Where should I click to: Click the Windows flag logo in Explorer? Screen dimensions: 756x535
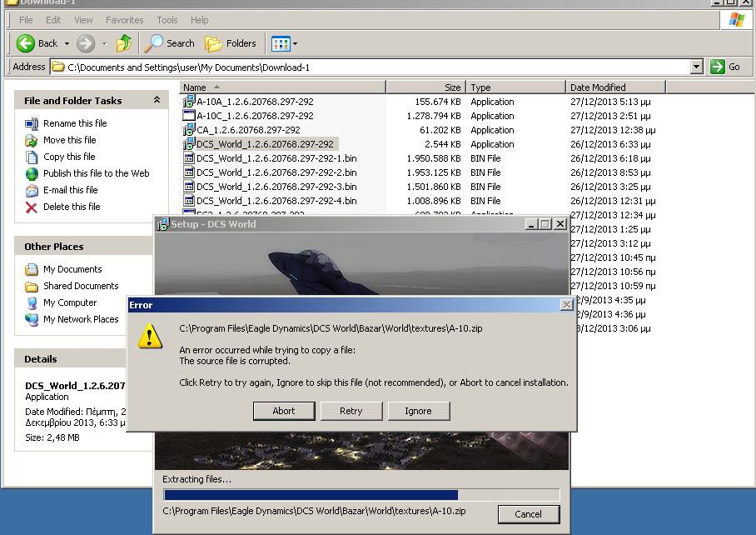pyautogui.click(x=736, y=20)
